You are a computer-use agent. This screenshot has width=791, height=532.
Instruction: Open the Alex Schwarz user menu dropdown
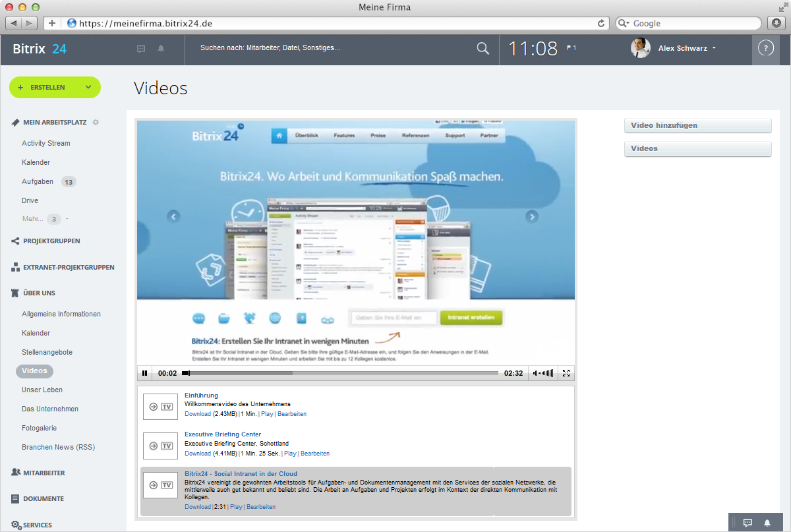715,48
